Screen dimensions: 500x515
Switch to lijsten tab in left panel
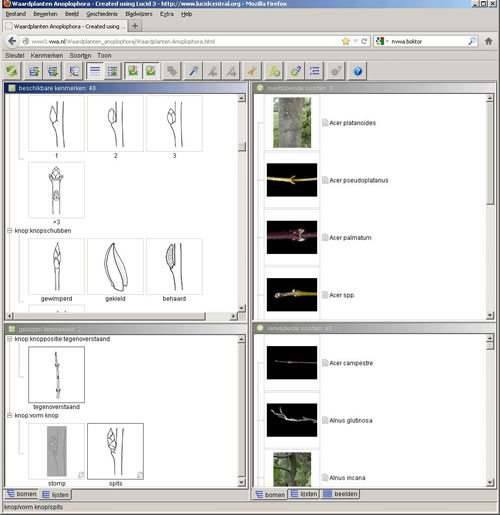(x=55, y=495)
